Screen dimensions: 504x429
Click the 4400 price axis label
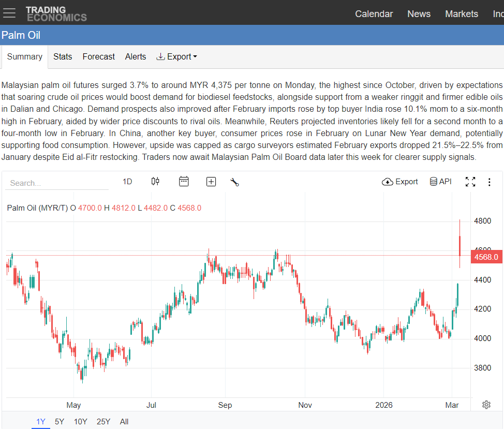(x=482, y=280)
